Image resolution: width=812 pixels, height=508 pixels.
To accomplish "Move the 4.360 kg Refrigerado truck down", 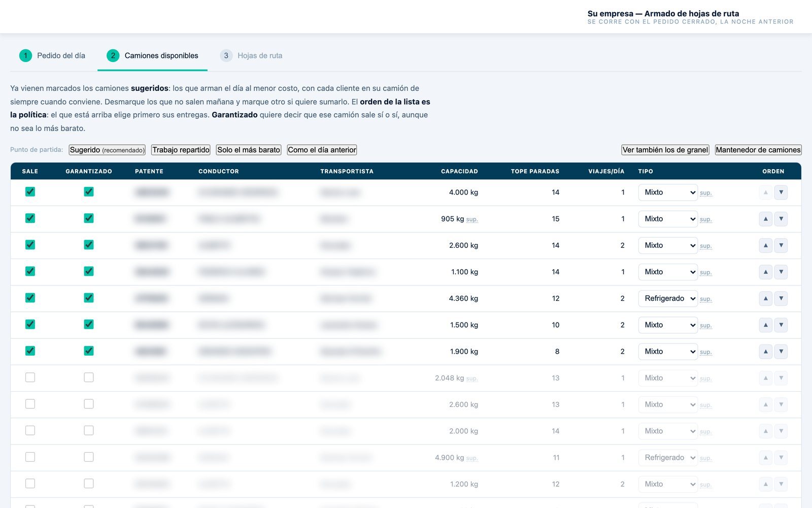I will (x=781, y=298).
